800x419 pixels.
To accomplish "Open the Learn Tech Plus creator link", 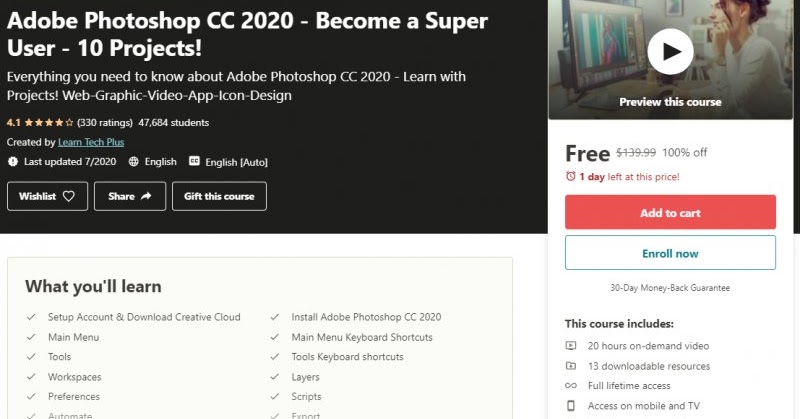I will pyautogui.click(x=91, y=142).
